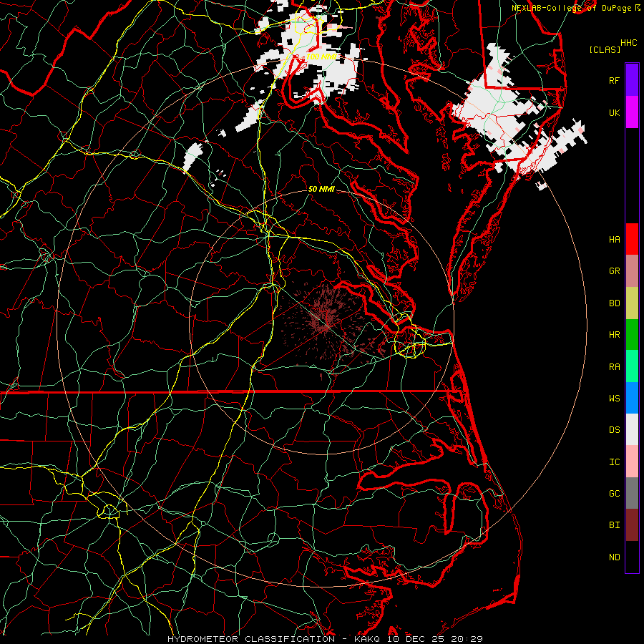Click the HA legend label
The width and height of the screenshot is (644, 644).
pyautogui.click(x=614, y=239)
